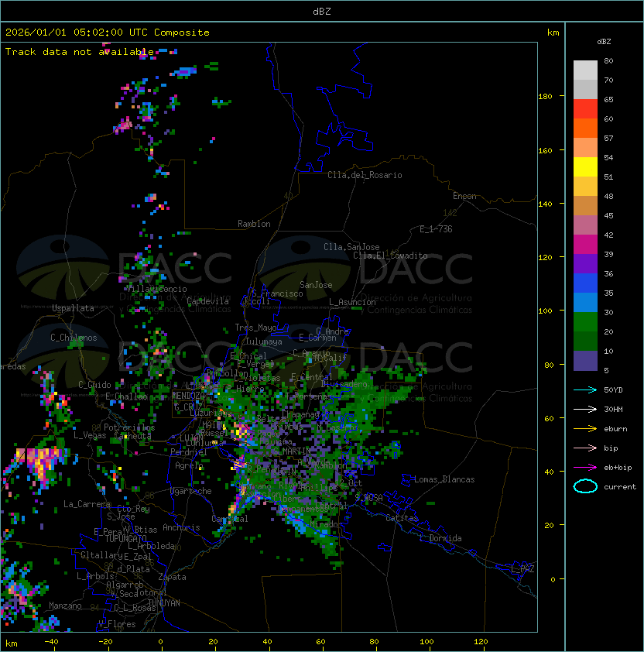Click the Clla.del_Rosario label
The width and height of the screenshot is (644, 652).
click(365, 175)
